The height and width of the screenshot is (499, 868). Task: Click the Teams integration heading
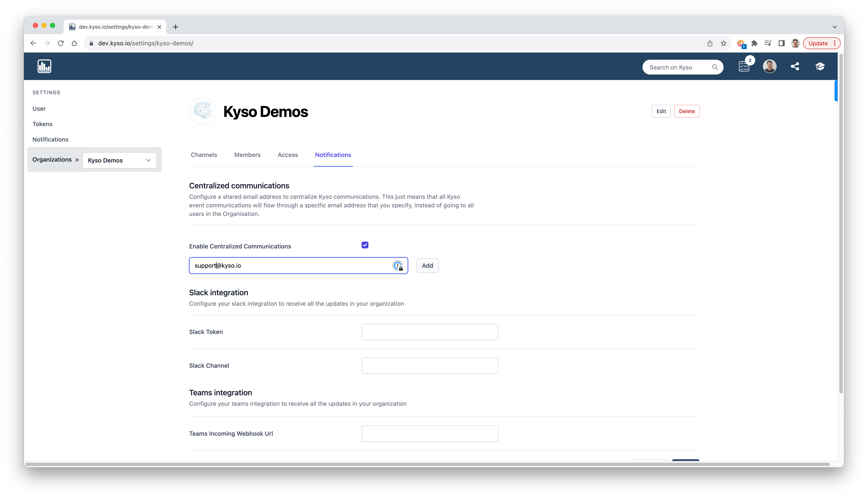(x=220, y=393)
